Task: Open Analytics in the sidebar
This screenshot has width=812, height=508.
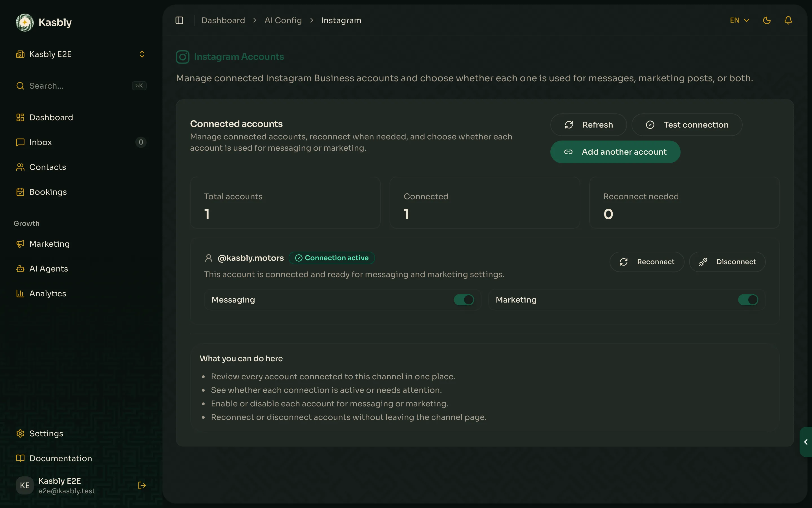Action: [x=81, y=294]
